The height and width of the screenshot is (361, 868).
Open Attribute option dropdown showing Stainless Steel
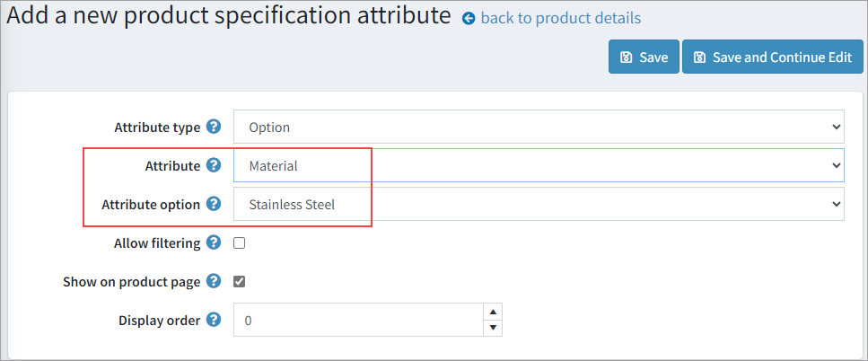coord(539,204)
